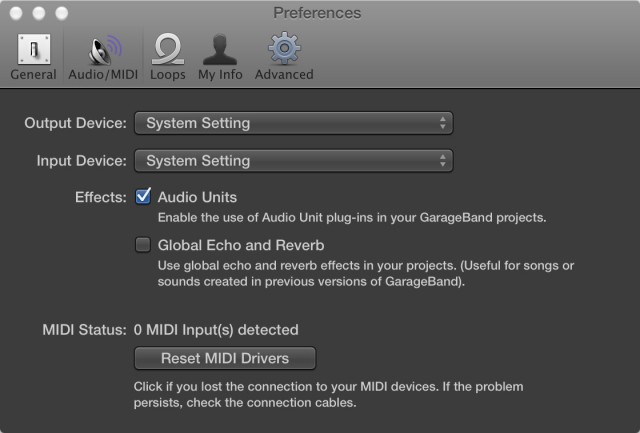The height and width of the screenshot is (433, 640).
Task: Open the Loops preferences icon
Action: 168,47
